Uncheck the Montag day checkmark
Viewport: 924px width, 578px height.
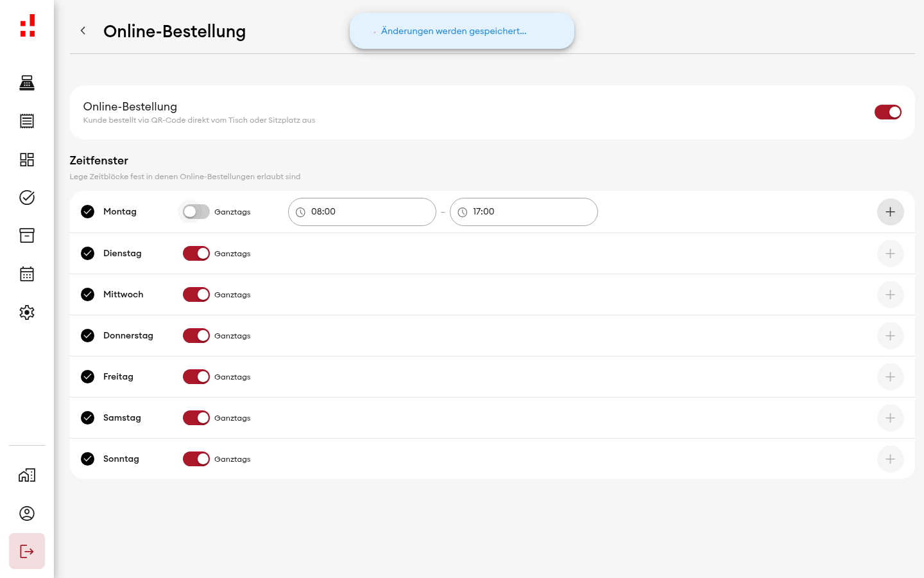click(88, 212)
